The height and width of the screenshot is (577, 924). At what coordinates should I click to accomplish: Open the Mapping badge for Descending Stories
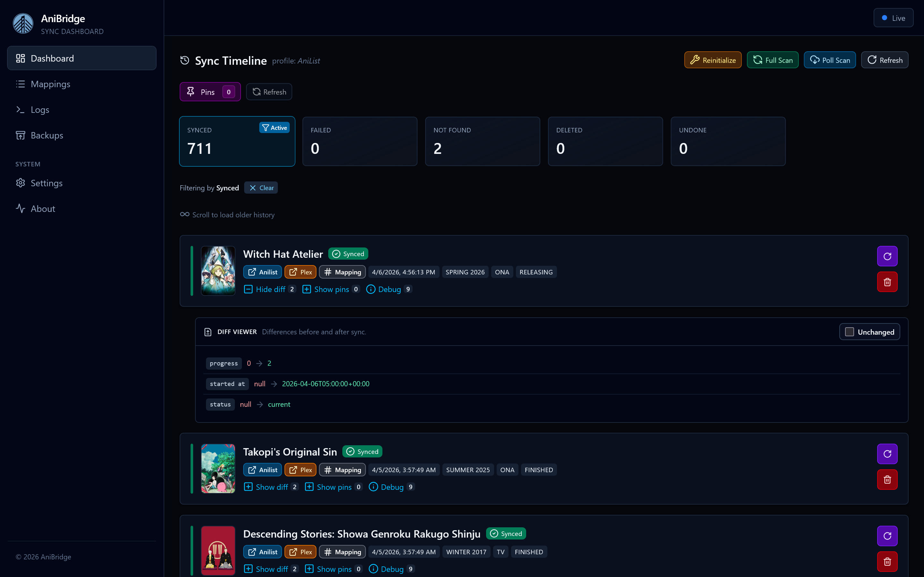342,552
